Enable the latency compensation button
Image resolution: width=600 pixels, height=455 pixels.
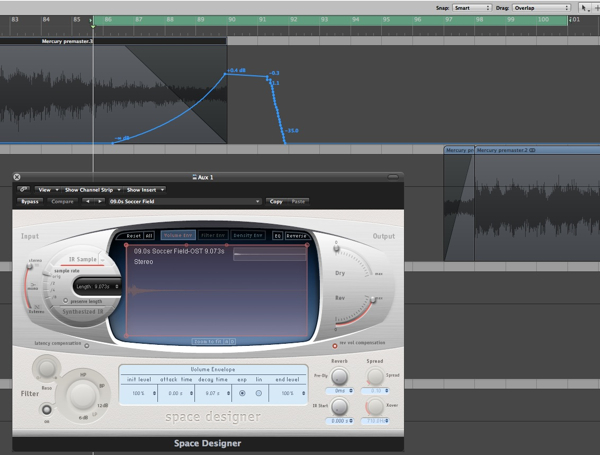86,346
